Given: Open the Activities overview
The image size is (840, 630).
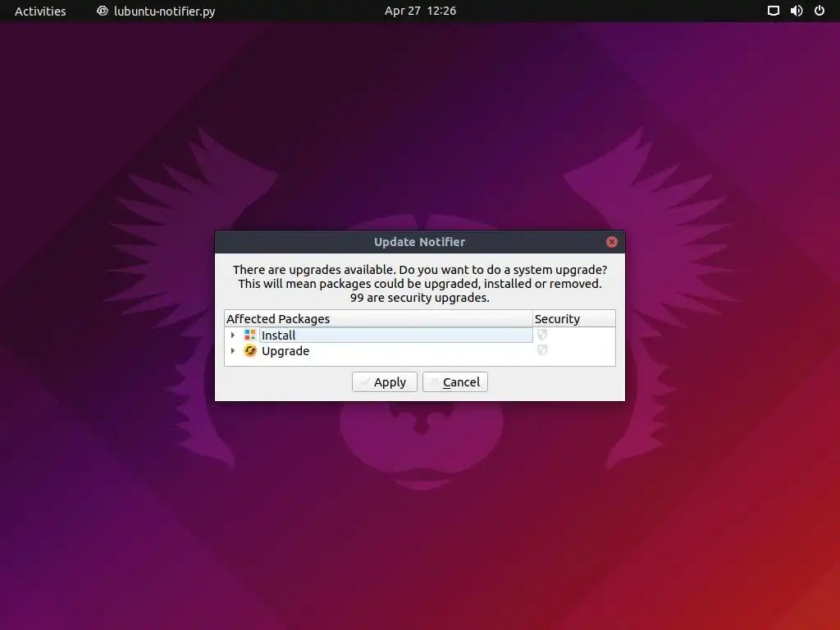Looking at the screenshot, I should tap(40, 11).
